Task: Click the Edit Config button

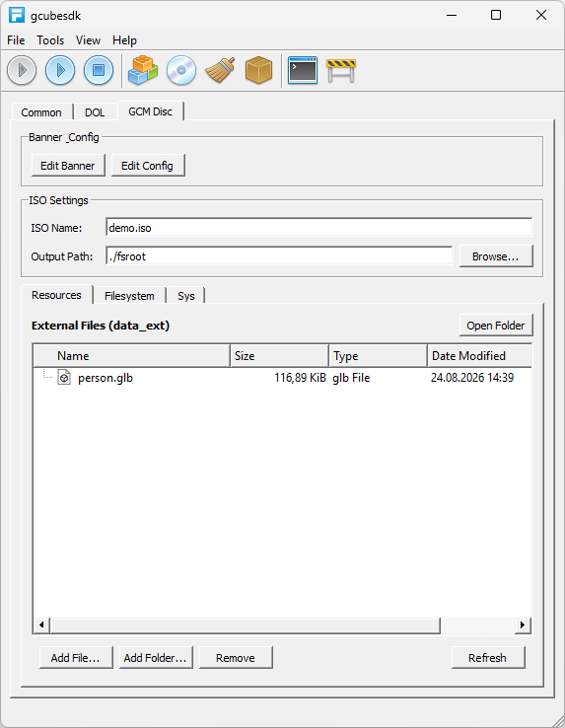Action: click(147, 166)
